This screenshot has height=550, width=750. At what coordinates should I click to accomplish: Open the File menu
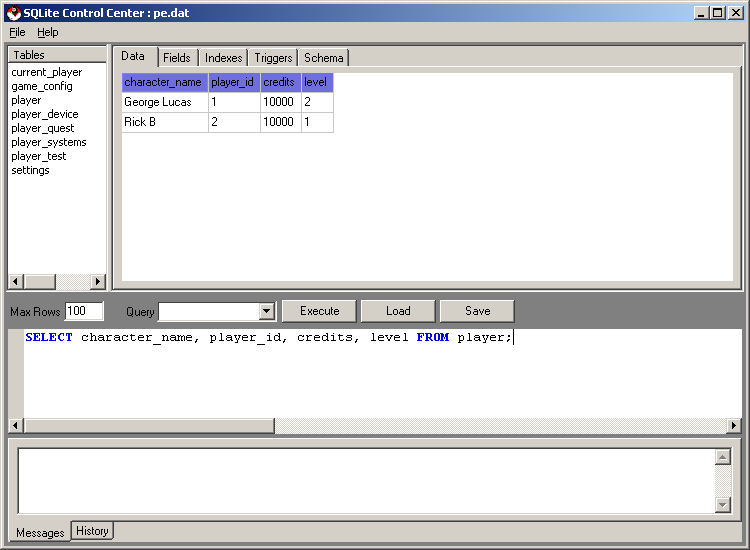[x=17, y=32]
